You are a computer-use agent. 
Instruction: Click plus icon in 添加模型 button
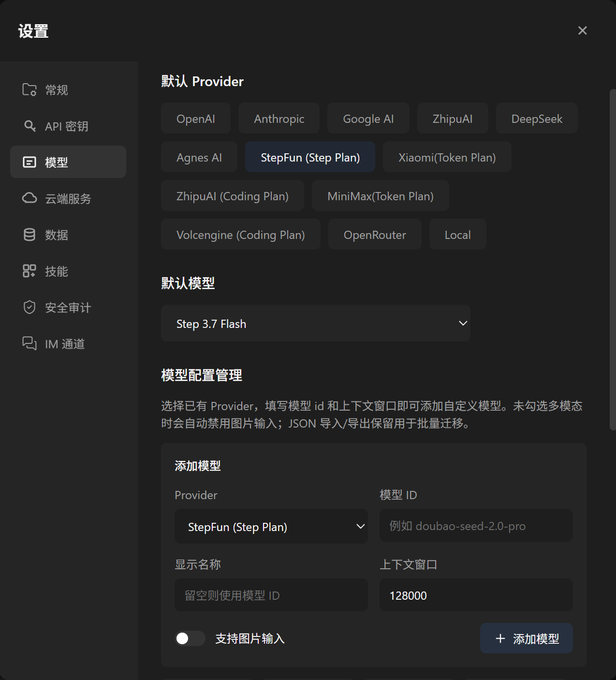[x=500, y=638]
